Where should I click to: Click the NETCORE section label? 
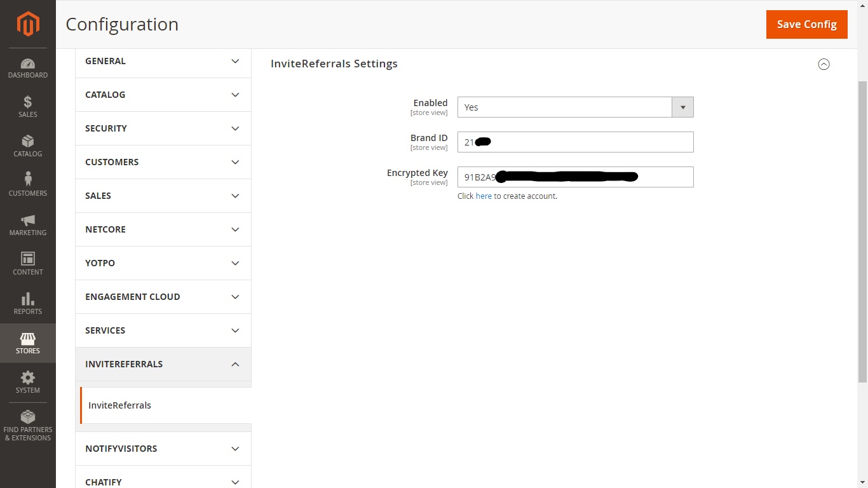(105, 229)
